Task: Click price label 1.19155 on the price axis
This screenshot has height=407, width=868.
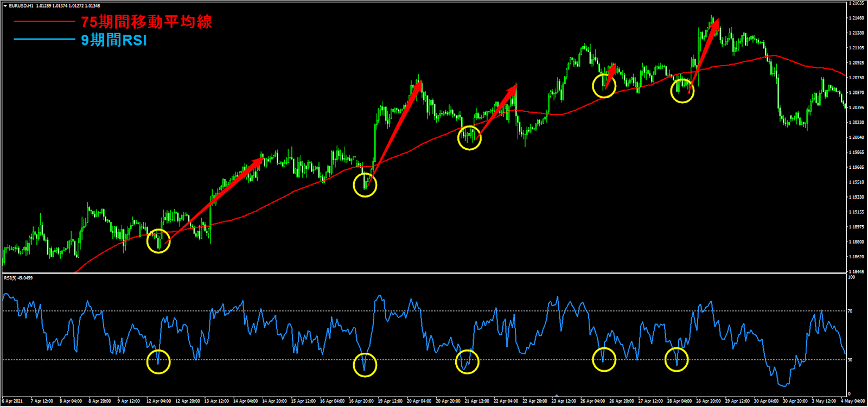Action: point(856,212)
